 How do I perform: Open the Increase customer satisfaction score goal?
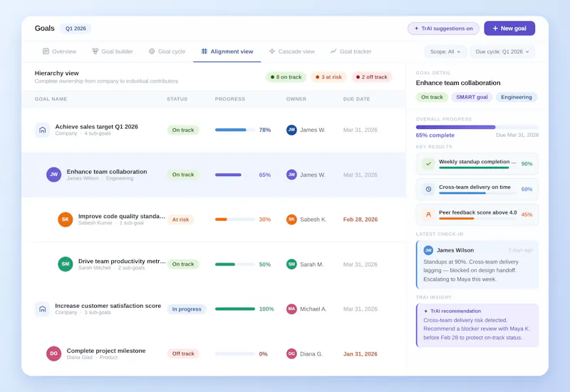click(x=108, y=306)
